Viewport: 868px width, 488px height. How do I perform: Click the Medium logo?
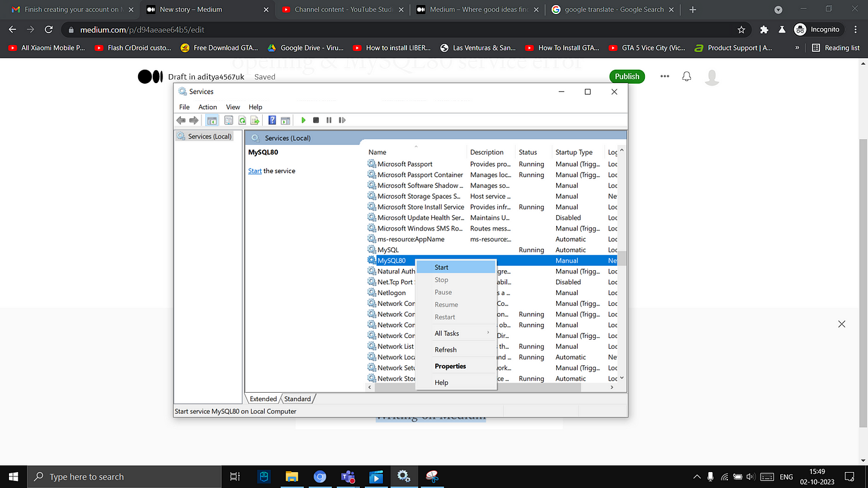[x=150, y=77]
